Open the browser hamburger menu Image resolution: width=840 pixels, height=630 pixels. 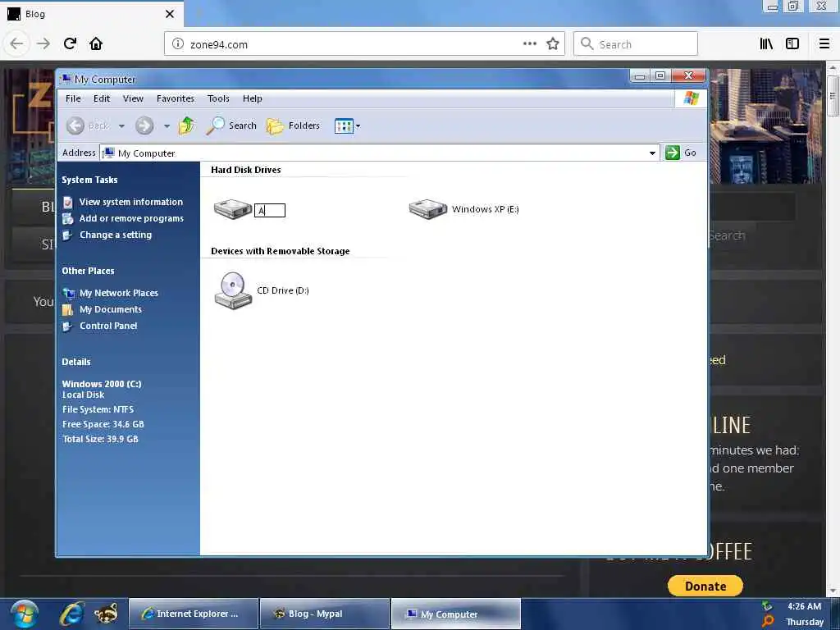824,44
